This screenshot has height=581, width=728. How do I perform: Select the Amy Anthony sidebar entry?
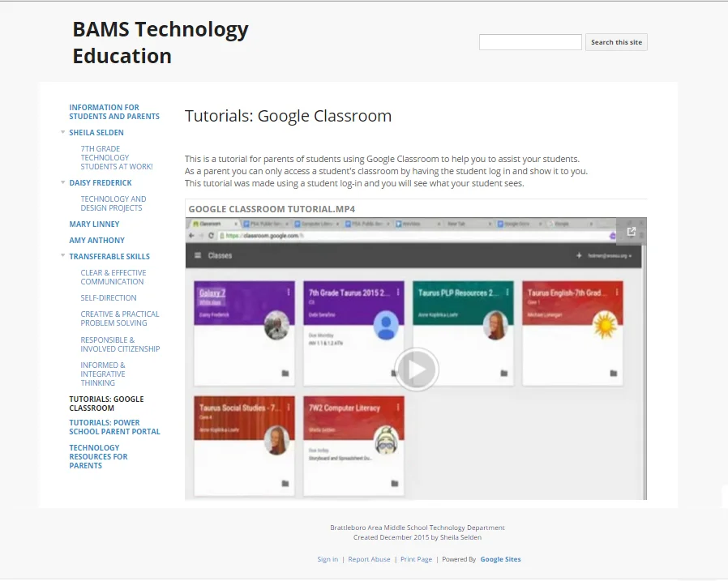coord(96,240)
